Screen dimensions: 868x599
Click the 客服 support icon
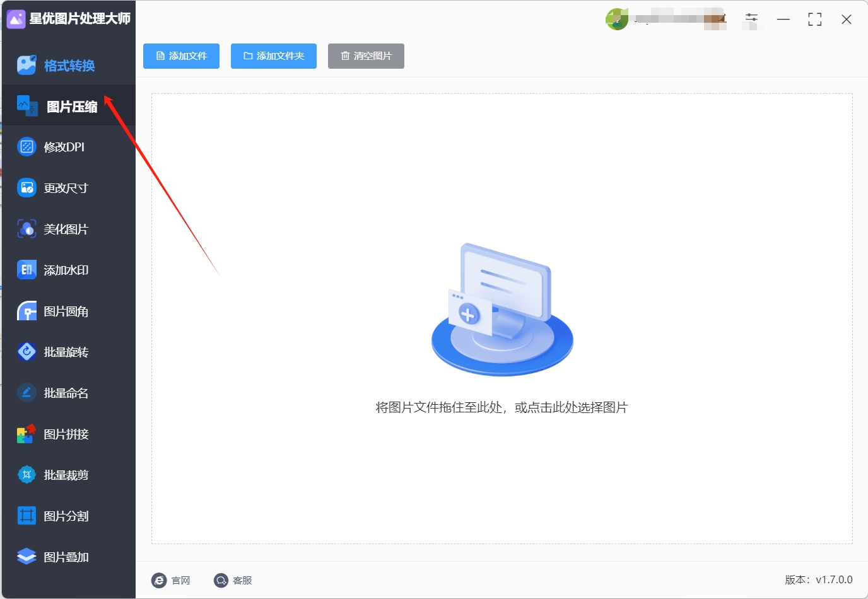coord(221,580)
